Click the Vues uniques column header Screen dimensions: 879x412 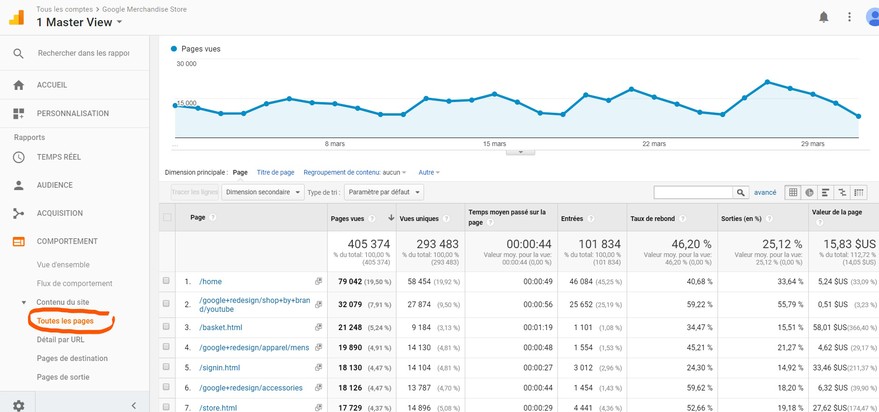click(x=419, y=219)
